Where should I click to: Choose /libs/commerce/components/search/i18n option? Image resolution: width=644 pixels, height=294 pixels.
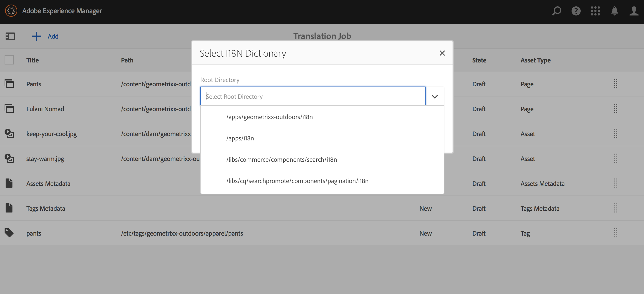(x=322, y=159)
